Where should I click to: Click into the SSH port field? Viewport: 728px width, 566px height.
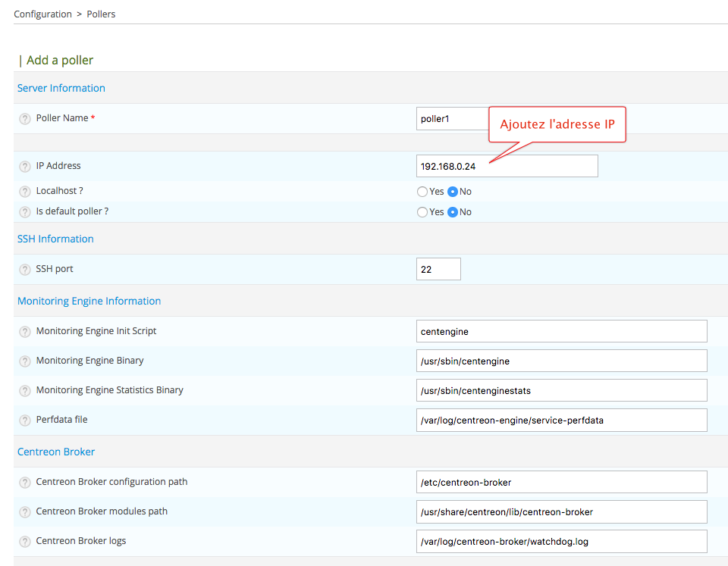(x=438, y=269)
